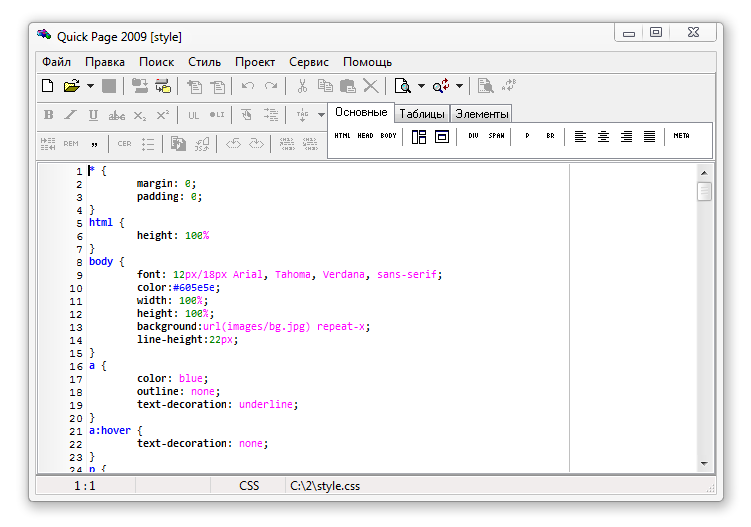Click 'a:hover' selector on line 21

tap(110, 431)
